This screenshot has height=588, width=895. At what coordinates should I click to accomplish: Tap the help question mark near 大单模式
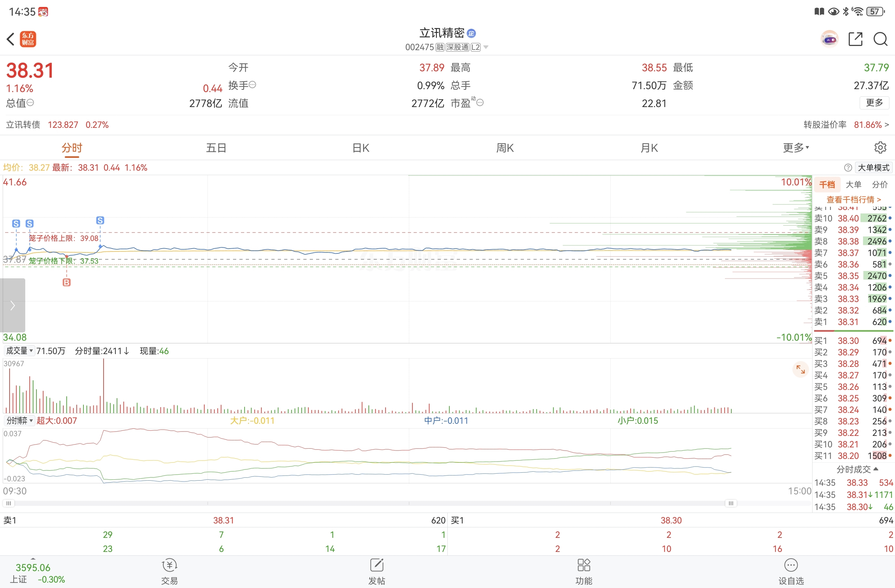tap(848, 168)
